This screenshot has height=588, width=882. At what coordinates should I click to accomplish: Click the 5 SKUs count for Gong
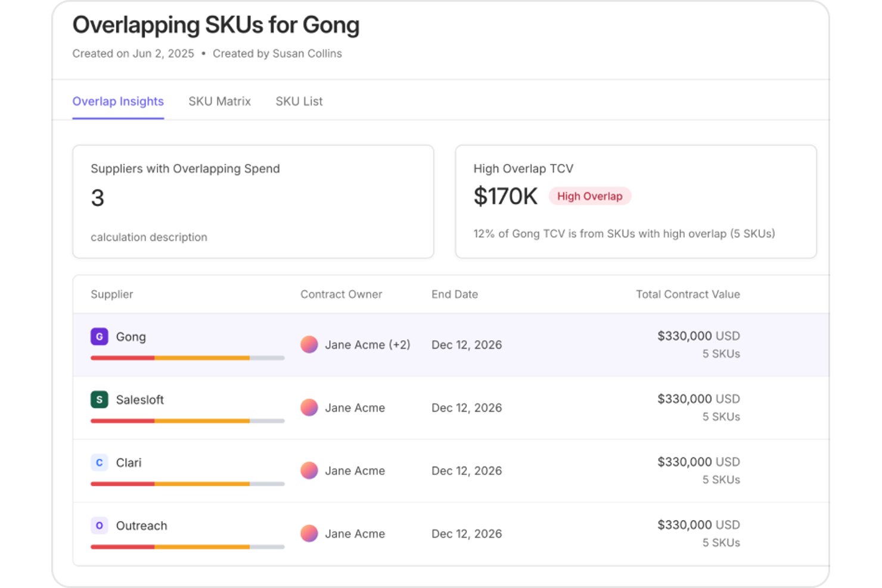721,354
